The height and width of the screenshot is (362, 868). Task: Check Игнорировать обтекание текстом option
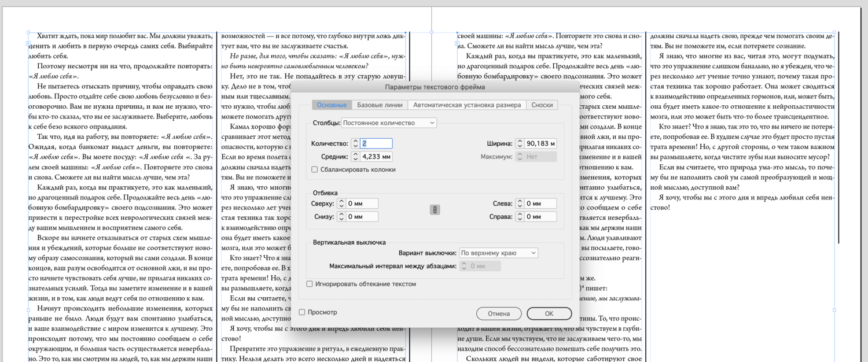(x=310, y=284)
